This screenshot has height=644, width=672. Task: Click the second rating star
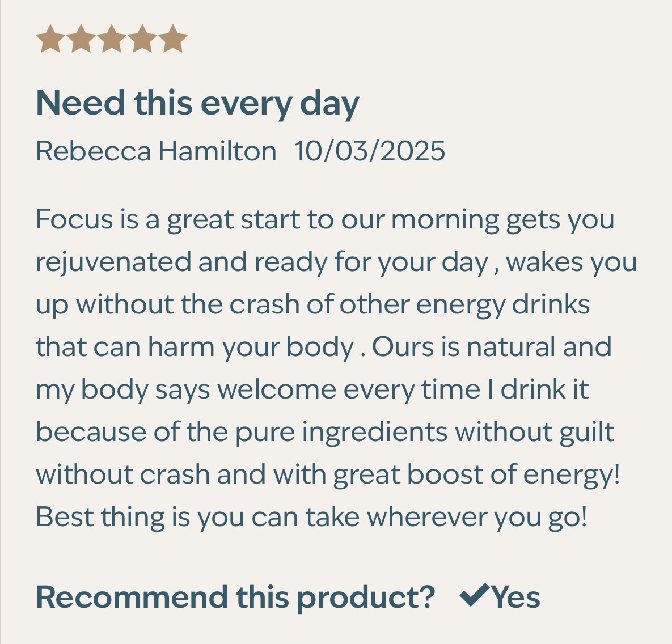coord(81,39)
